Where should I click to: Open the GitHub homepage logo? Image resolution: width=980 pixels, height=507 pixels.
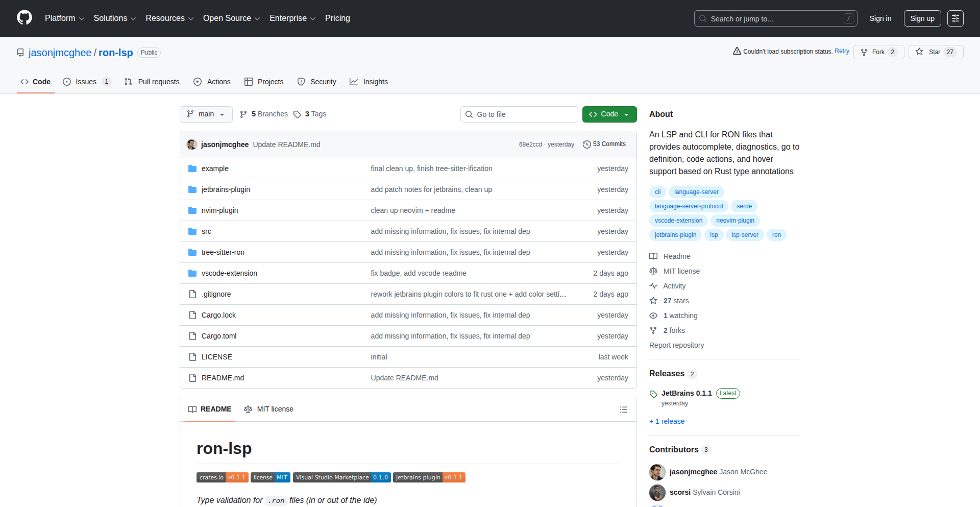click(24, 18)
